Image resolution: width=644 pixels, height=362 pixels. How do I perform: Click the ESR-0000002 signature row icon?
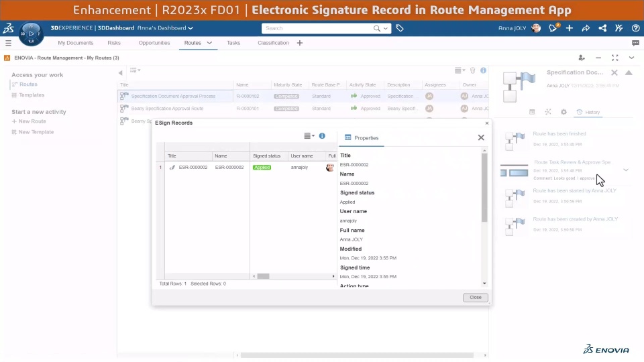click(172, 168)
